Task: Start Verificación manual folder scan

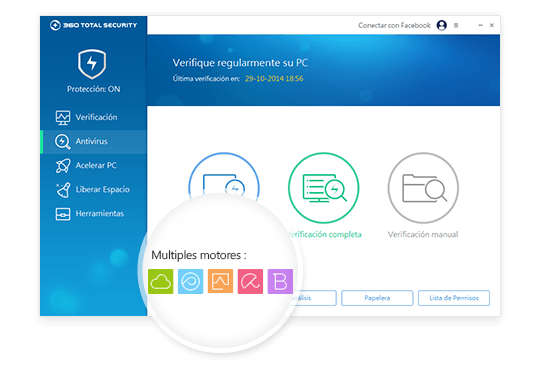Action: tap(423, 188)
